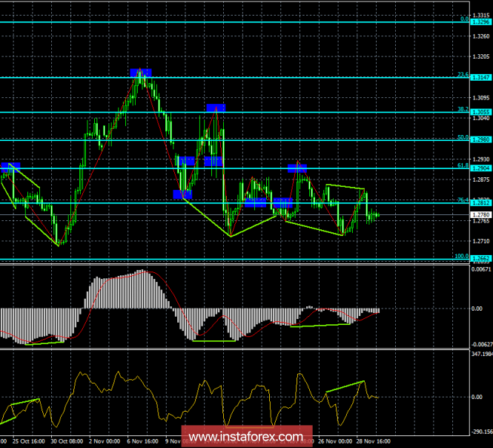Click the 61.8 Fibonacci level label
Screen dimensions: 493x448
[463, 166]
